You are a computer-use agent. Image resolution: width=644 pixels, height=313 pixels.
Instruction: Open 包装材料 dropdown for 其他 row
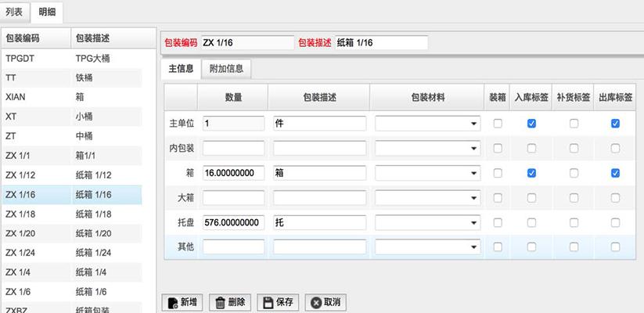(x=427, y=246)
